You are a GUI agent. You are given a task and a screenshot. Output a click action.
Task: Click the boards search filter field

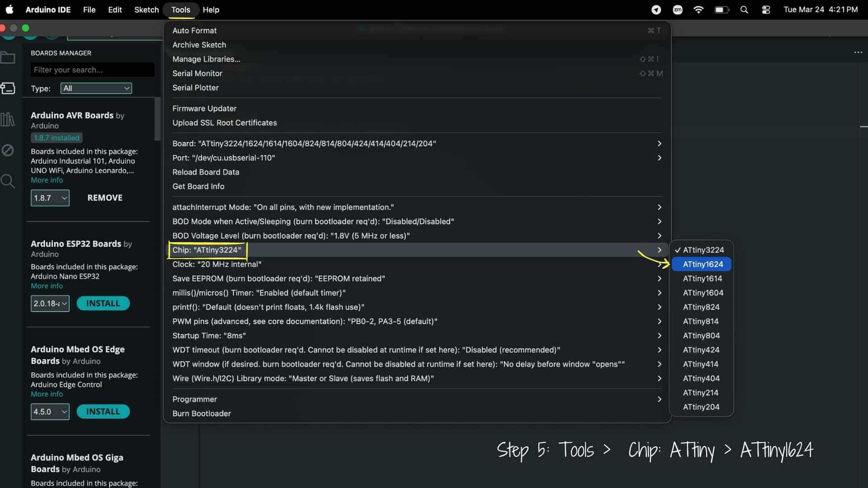click(92, 70)
